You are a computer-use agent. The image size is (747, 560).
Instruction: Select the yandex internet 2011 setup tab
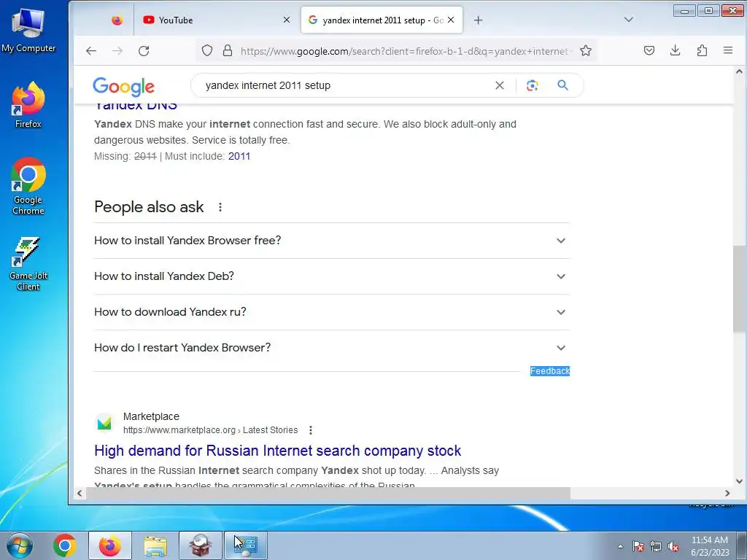click(382, 20)
